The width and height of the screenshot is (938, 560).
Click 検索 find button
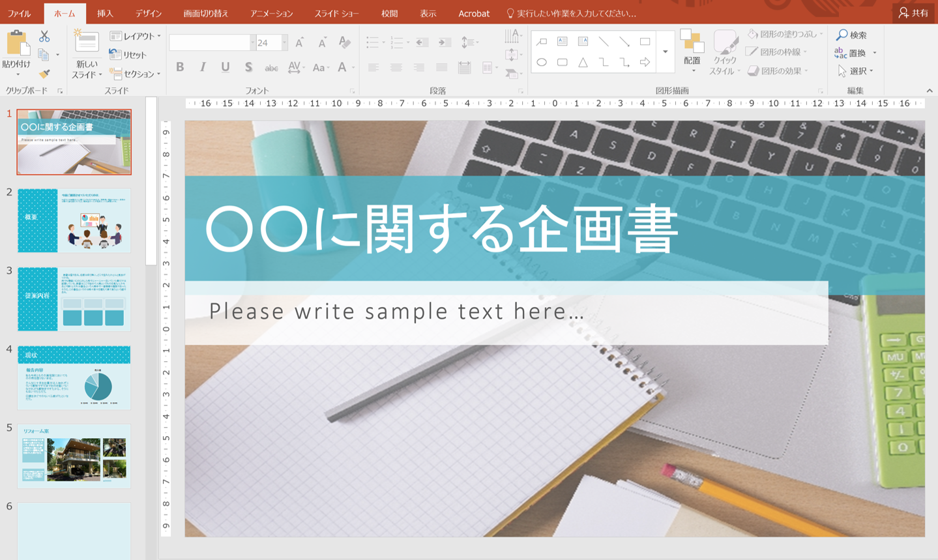click(x=851, y=35)
